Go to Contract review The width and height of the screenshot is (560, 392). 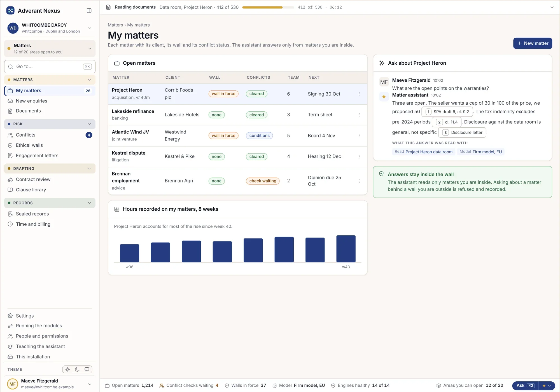[x=50, y=179]
